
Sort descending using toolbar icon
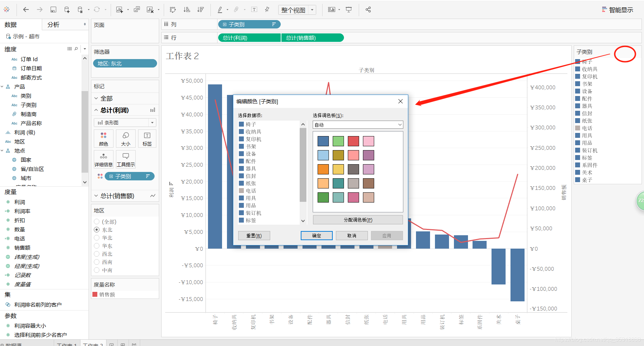point(201,9)
